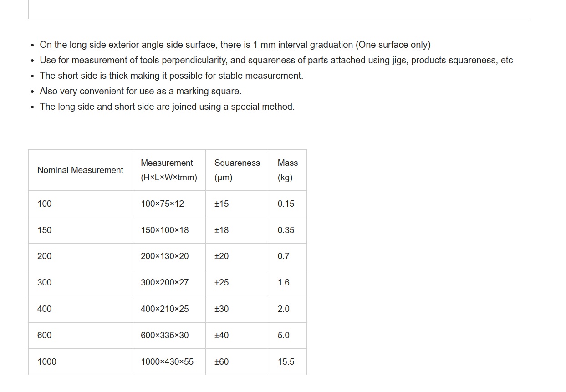Click the Squareness (μm) column header
Screen dimensions: 566x392
click(x=237, y=170)
